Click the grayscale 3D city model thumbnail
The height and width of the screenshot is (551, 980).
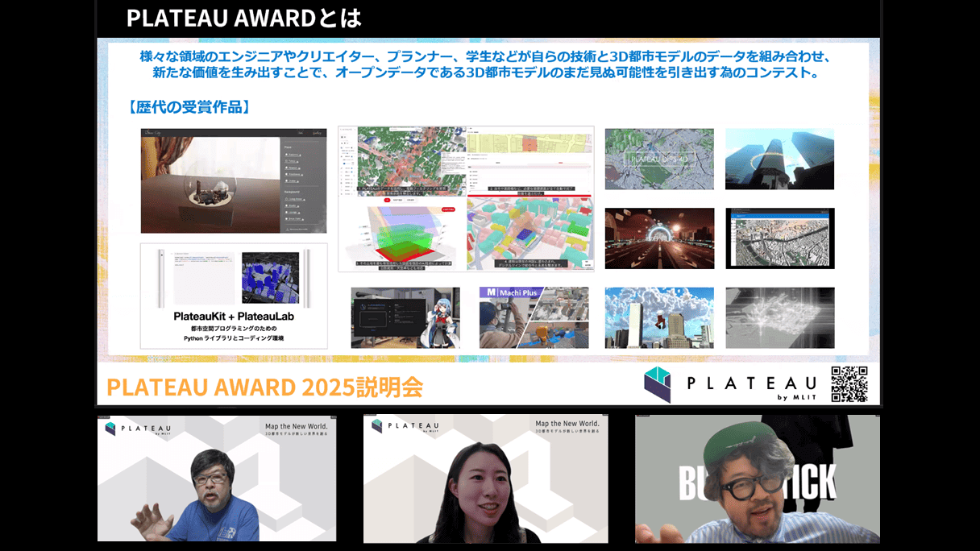coord(779,317)
